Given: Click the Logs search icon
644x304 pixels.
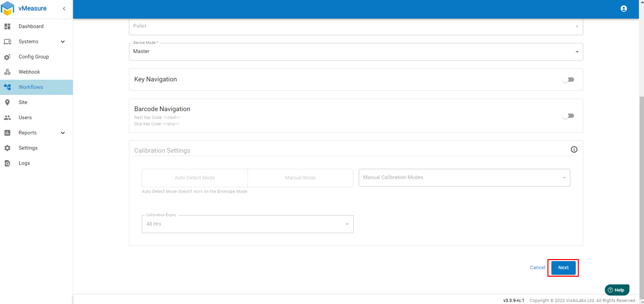Looking at the screenshot, I should (7, 163).
